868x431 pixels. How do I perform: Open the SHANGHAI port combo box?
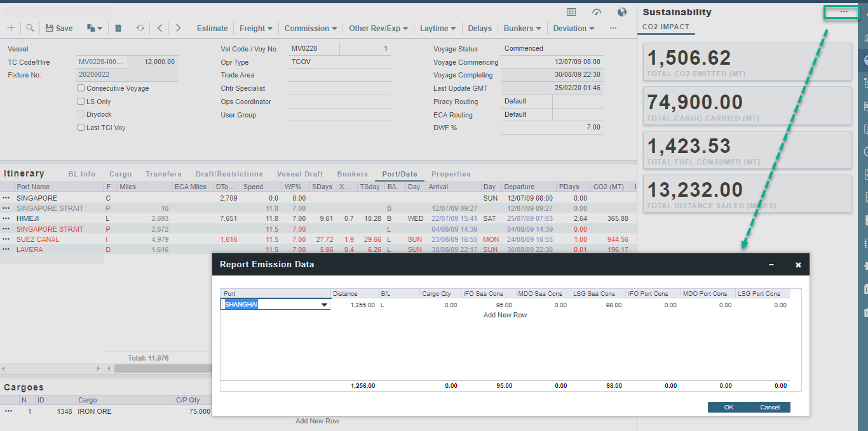tap(324, 304)
